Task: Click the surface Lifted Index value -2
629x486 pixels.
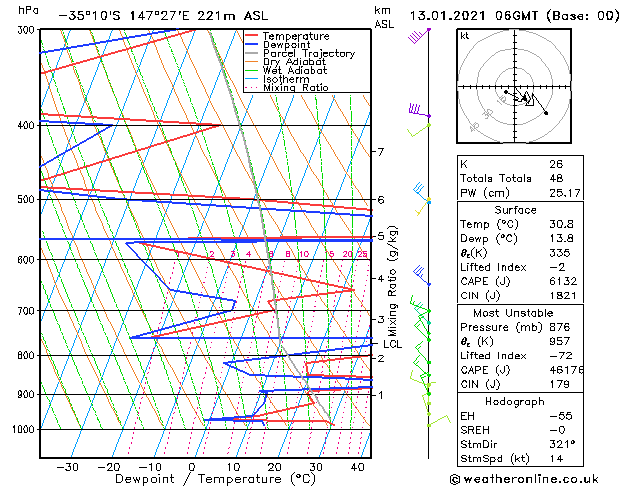Action: 557,267
